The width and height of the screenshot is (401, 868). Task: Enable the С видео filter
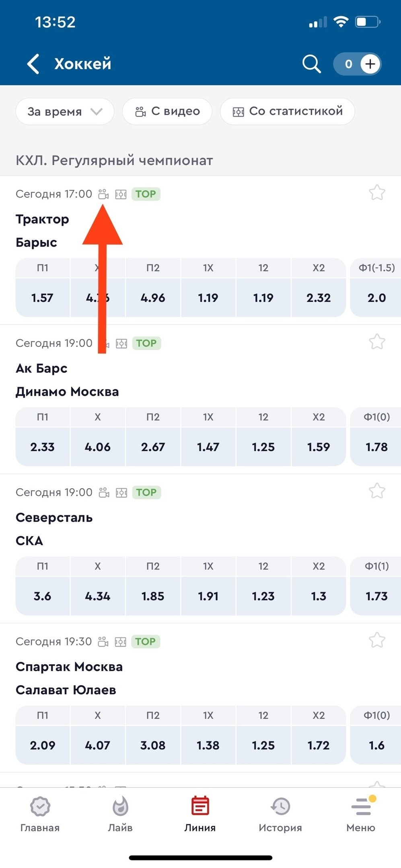167,111
